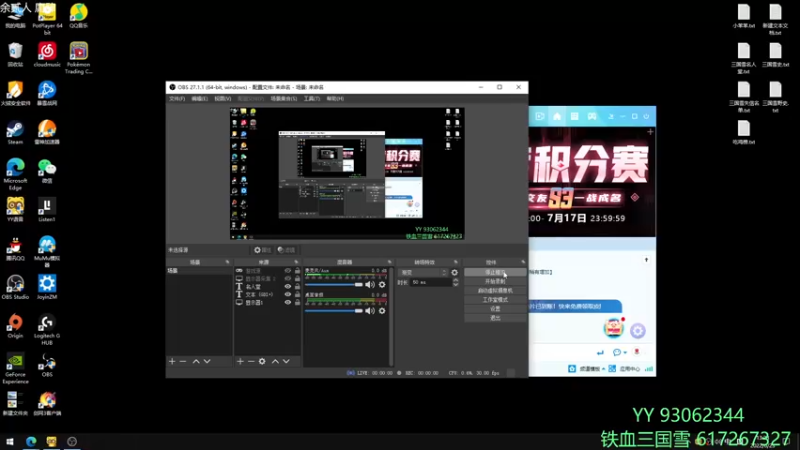800x450 pixels.
Task: Toggle visibility of second source row
Action: pyautogui.click(x=288, y=279)
